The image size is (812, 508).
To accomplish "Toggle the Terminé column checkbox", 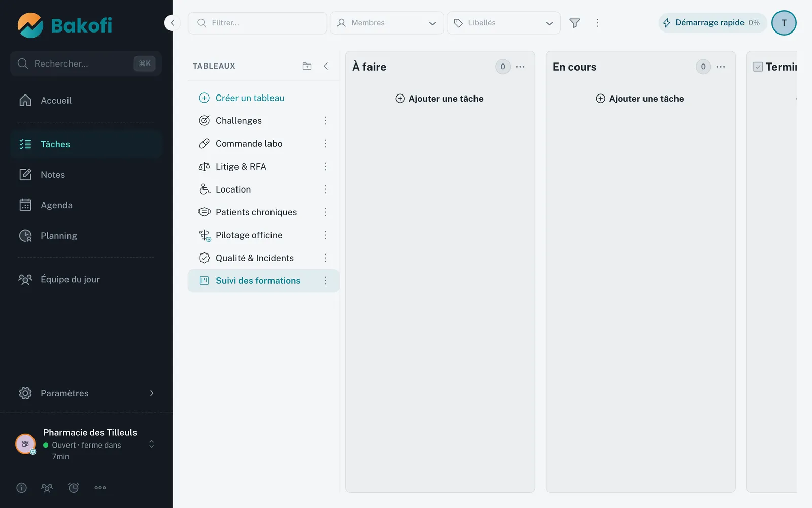I will coord(758,67).
